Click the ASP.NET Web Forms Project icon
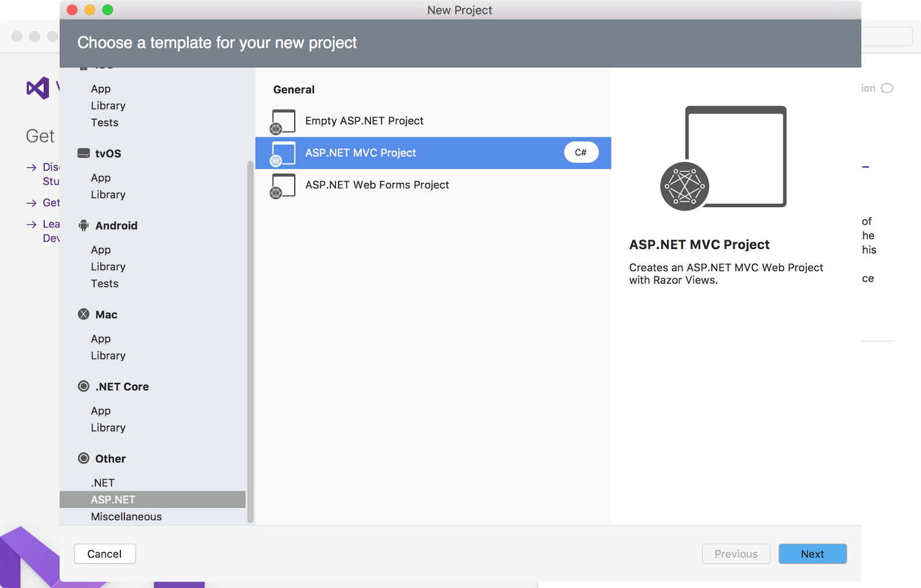The width and height of the screenshot is (921, 588). (x=283, y=185)
